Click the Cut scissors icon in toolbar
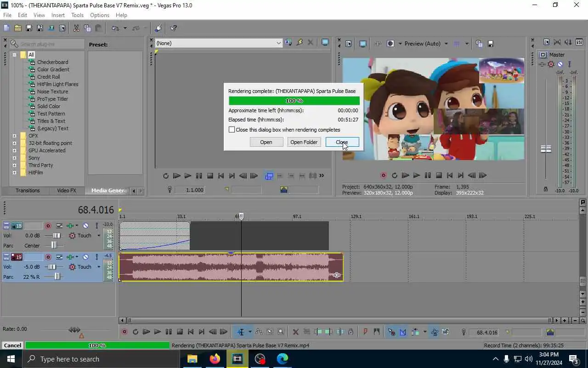This screenshot has width=588, height=368. point(76,28)
